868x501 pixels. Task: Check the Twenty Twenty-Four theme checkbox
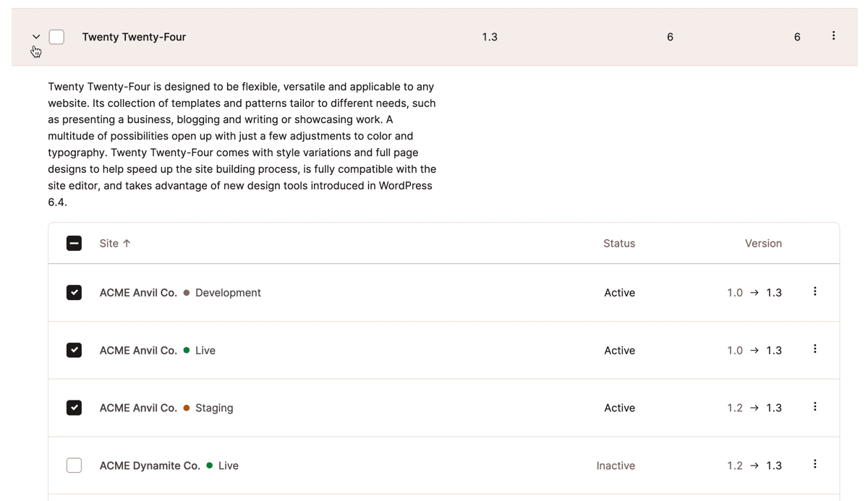tap(56, 37)
